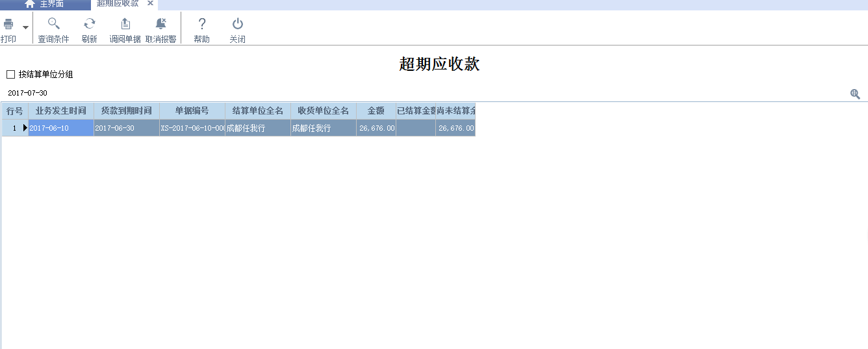Click the Print (打印) printer icon
Image resolution: width=868 pixels, height=349 pixels.
[8, 25]
